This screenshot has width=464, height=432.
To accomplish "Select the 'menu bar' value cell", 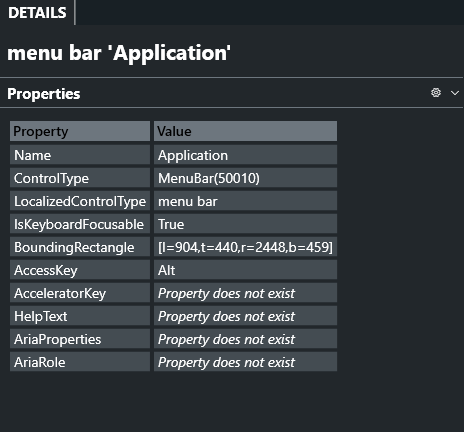I will pyautogui.click(x=245, y=201).
